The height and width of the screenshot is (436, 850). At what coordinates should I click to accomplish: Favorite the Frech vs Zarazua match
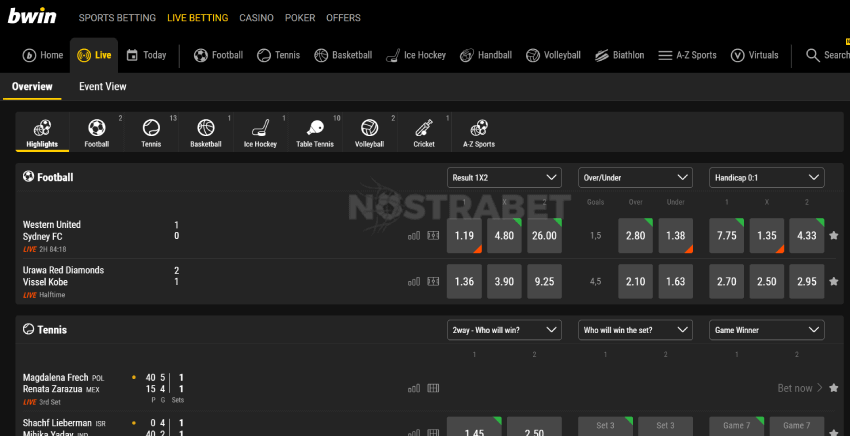pyautogui.click(x=834, y=388)
